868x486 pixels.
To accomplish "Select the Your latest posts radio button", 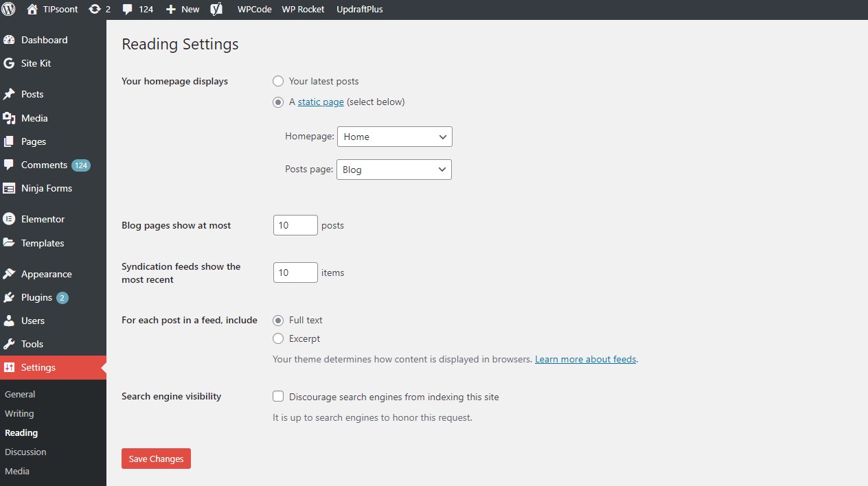I will (278, 81).
